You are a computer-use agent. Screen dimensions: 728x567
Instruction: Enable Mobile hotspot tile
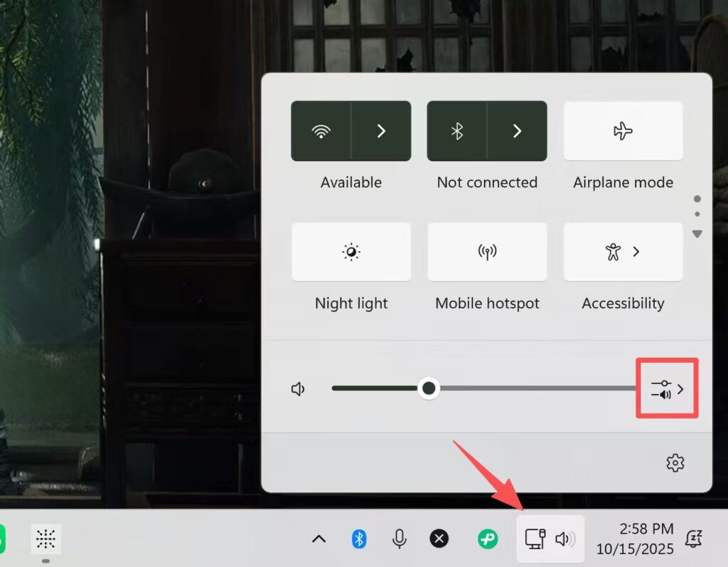click(487, 252)
